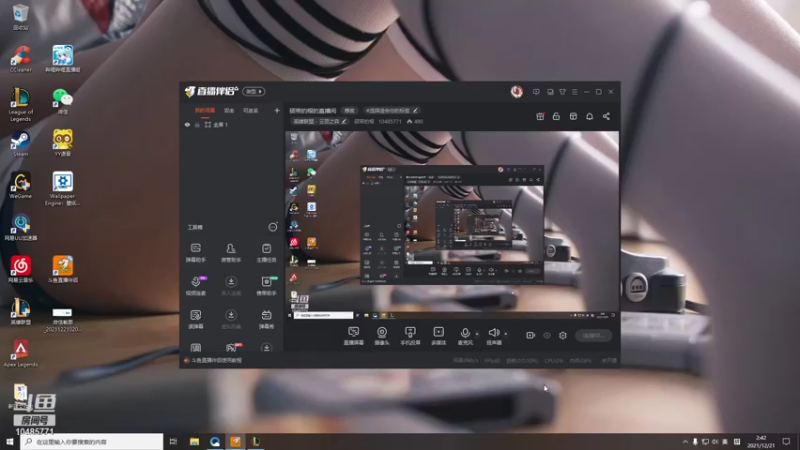
Task: Click the start streaming button at bottom right
Action: pos(593,335)
